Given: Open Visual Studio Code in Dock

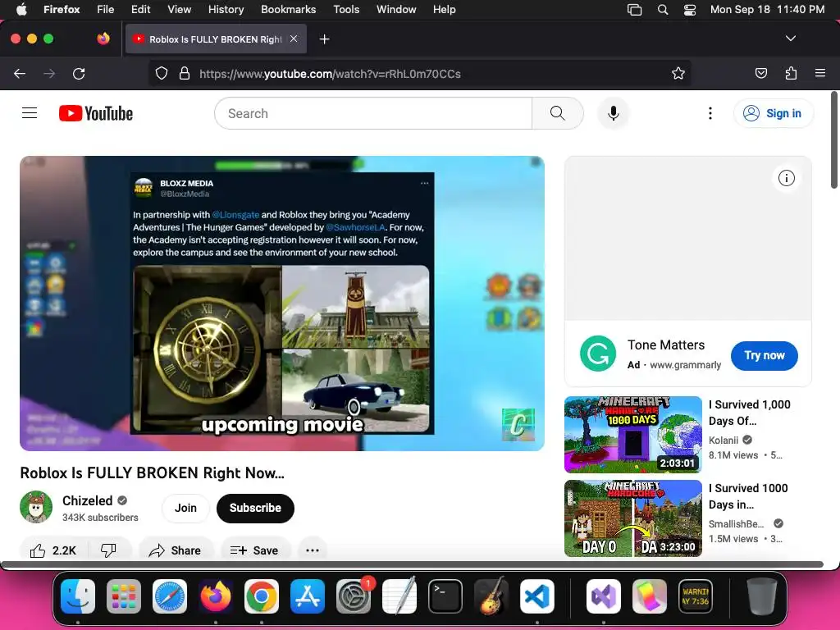Looking at the screenshot, I should click(537, 596).
